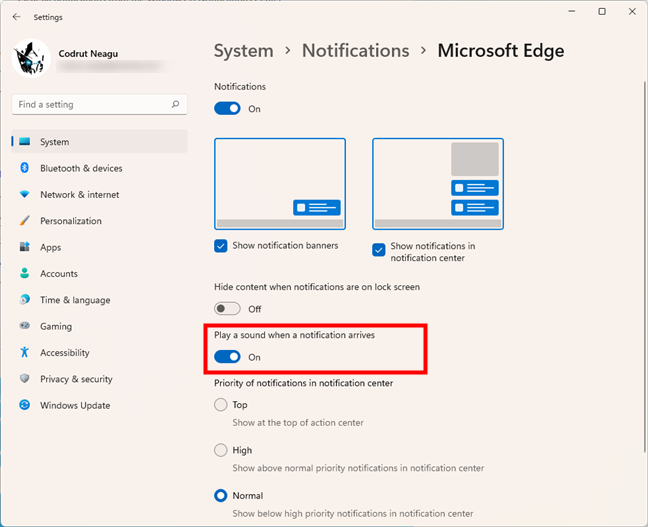Select the Top priority radio button
The image size is (648, 527).
(x=221, y=405)
